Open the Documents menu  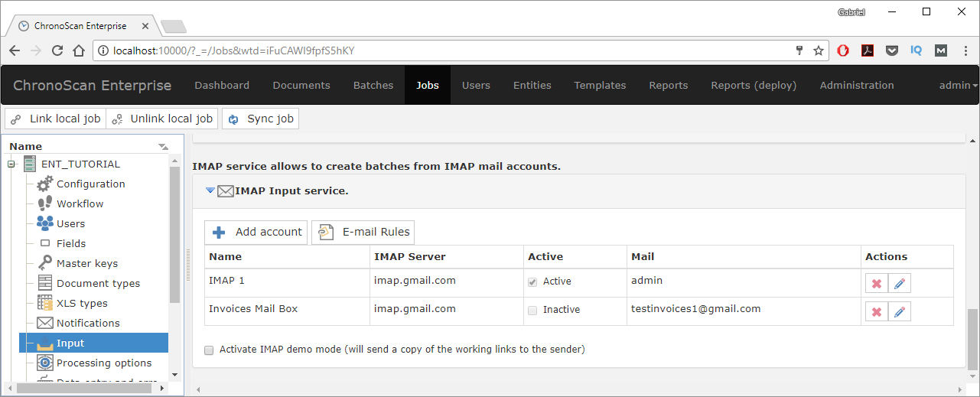tap(301, 85)
